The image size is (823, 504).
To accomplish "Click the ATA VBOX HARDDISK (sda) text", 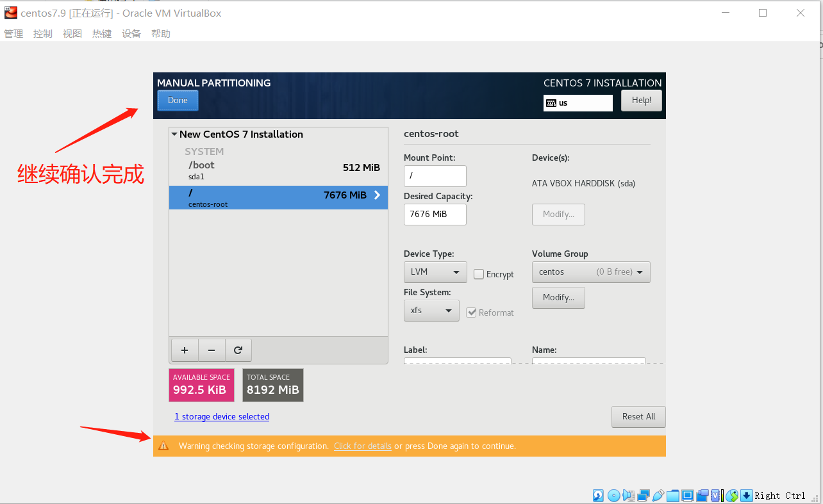I will point(583,184).
